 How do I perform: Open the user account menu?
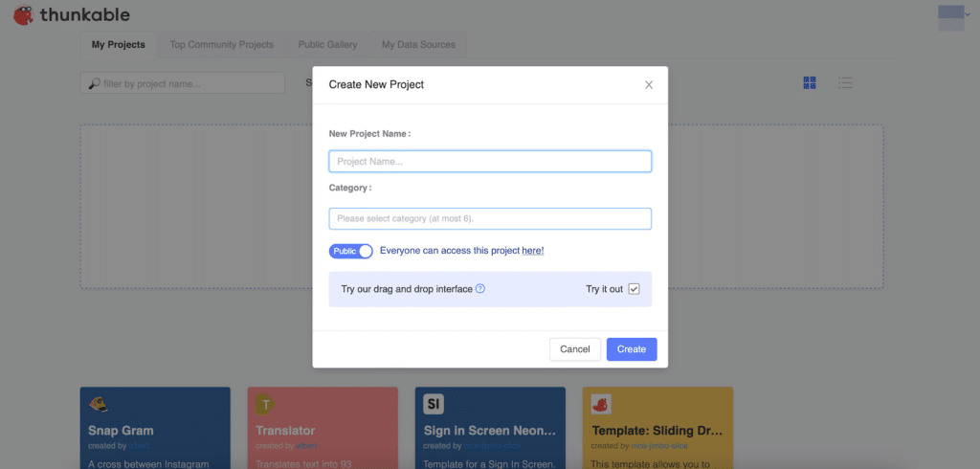tap(950, 16)
